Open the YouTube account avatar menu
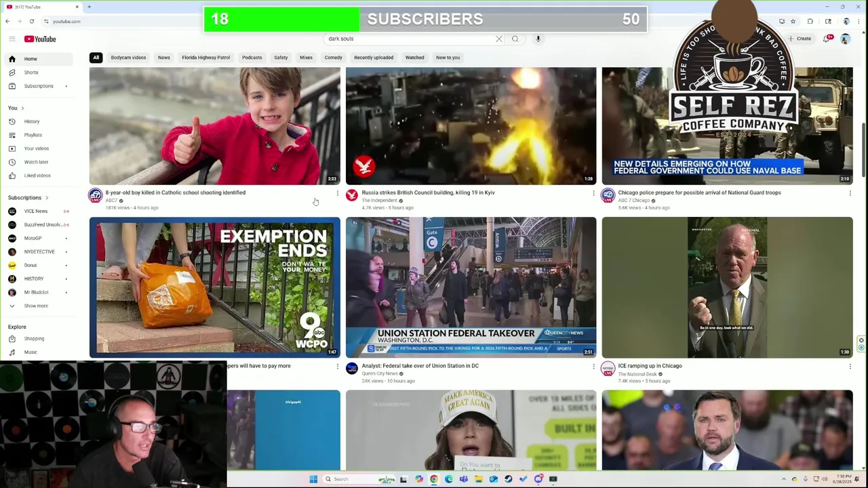Screen dimensions: 868x488 point(845,39)
